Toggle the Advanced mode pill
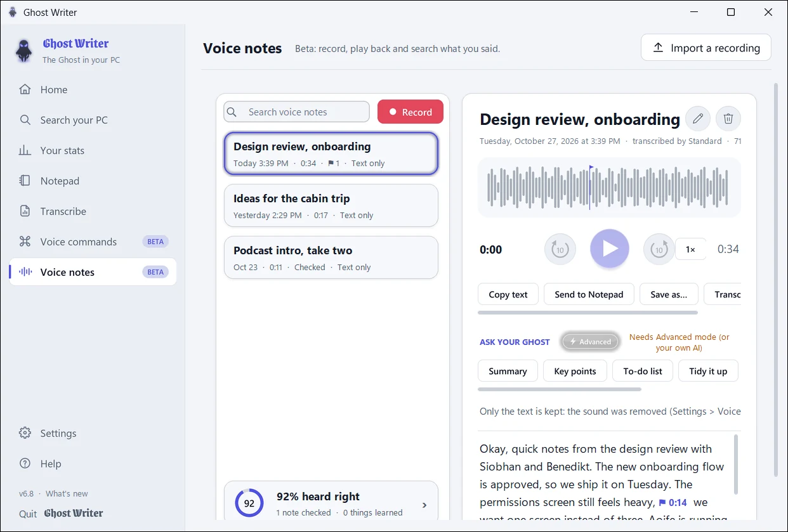 pos(589,342)
